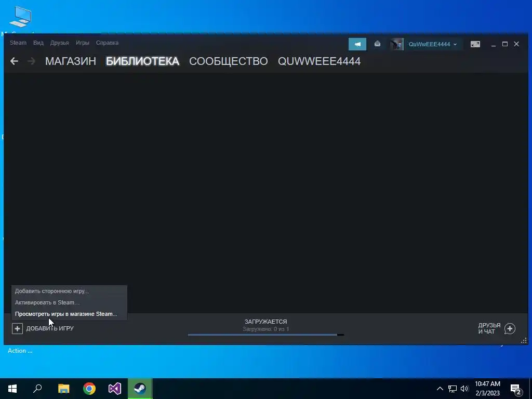Click the volume speaker icon in tray
This screenshot has width=532, height=399.
pos(464,389)
